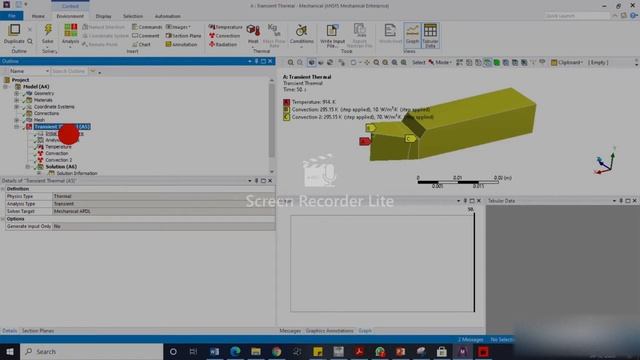Switch to the Selection ribbon tab

[x=133, y=16]
